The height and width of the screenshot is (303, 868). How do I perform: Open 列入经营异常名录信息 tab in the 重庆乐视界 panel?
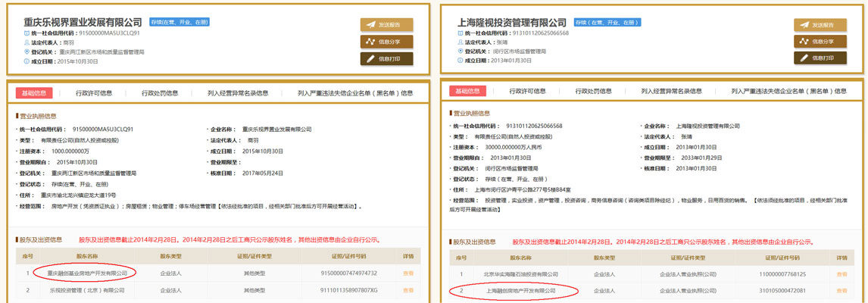tap(238, 93)
